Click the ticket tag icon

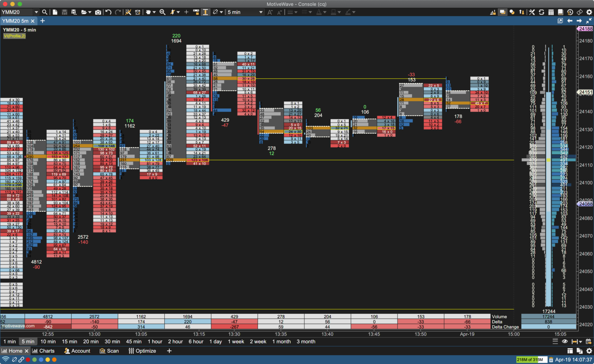coord(580,12)
